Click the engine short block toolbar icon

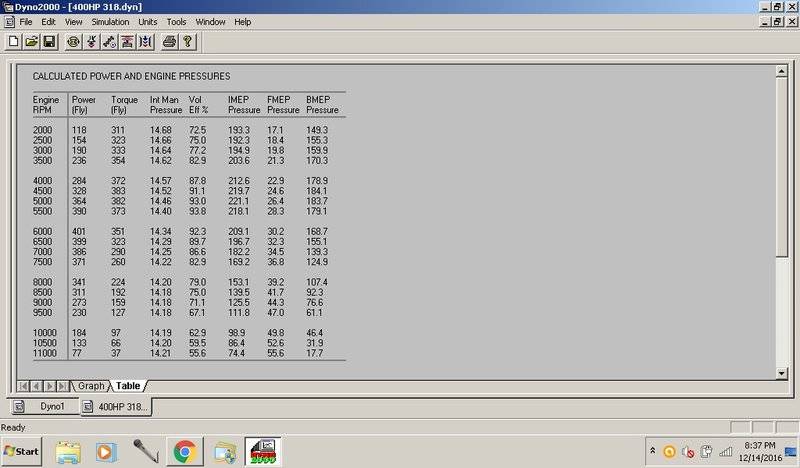(x=73, y=42)
